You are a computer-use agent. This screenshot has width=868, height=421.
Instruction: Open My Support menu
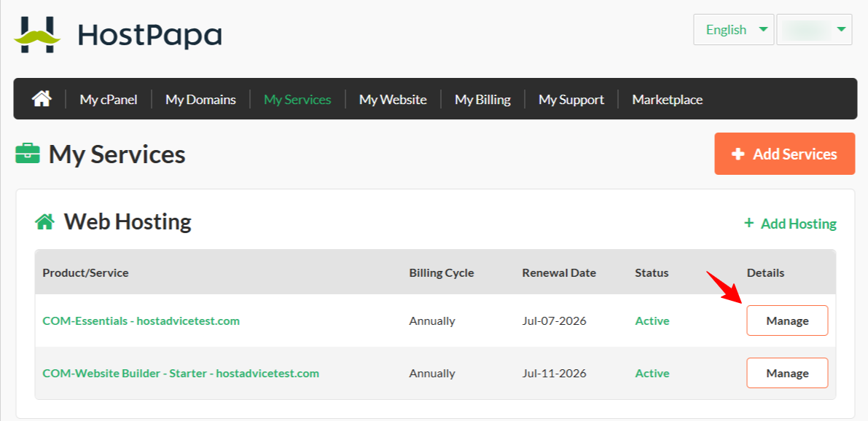[x=571, y=100]
